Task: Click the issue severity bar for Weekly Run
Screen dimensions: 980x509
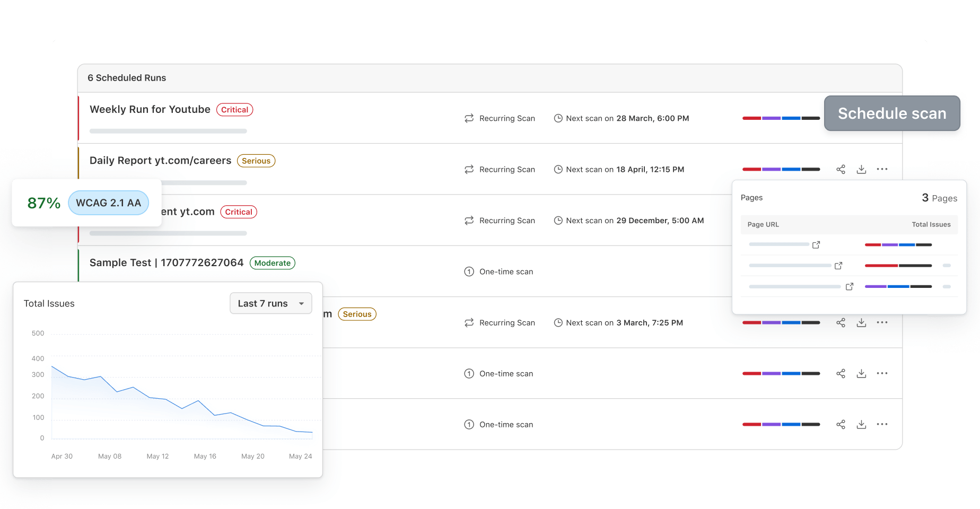Action: tap(781, 118)
